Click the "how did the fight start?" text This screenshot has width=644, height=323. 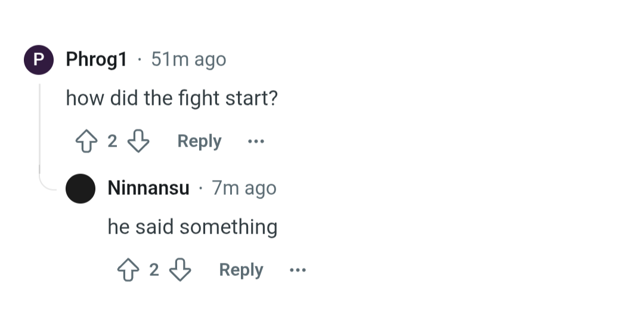click(172, 98)
